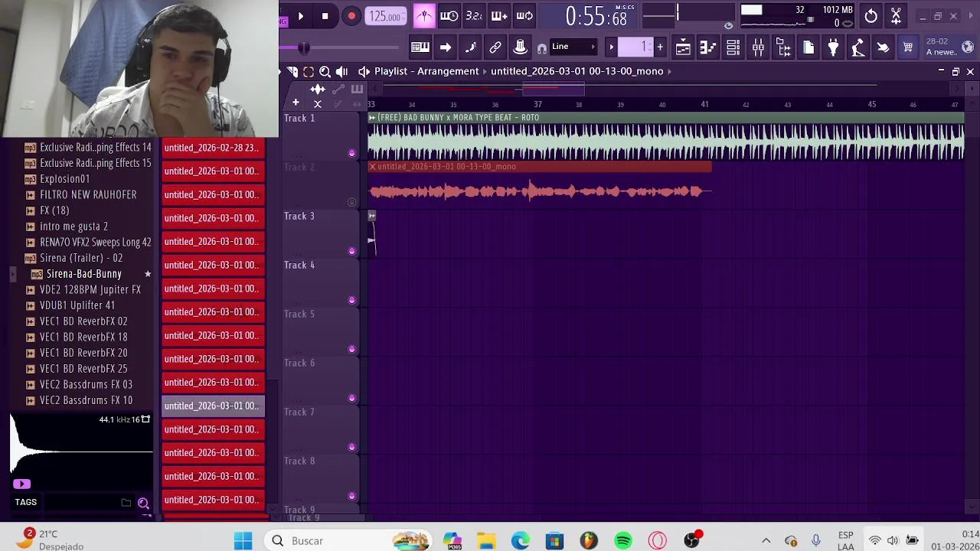
Task: Open the plugin picker plug icon
Action: [x=833, y=47]
